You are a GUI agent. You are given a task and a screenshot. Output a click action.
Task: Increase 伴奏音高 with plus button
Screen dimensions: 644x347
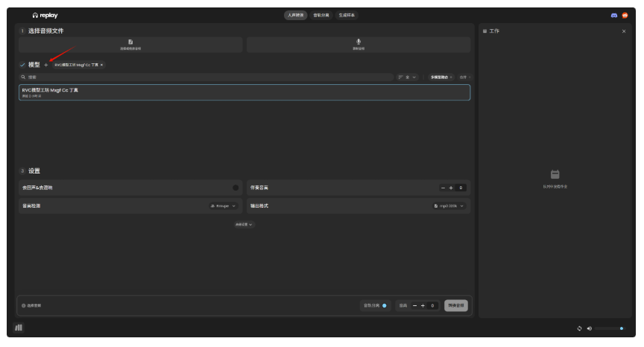(x=451, y=188)
